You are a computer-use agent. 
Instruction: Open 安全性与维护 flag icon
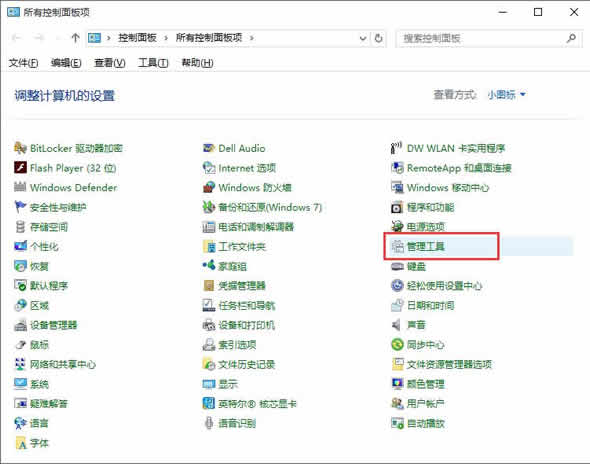point(20,207)
